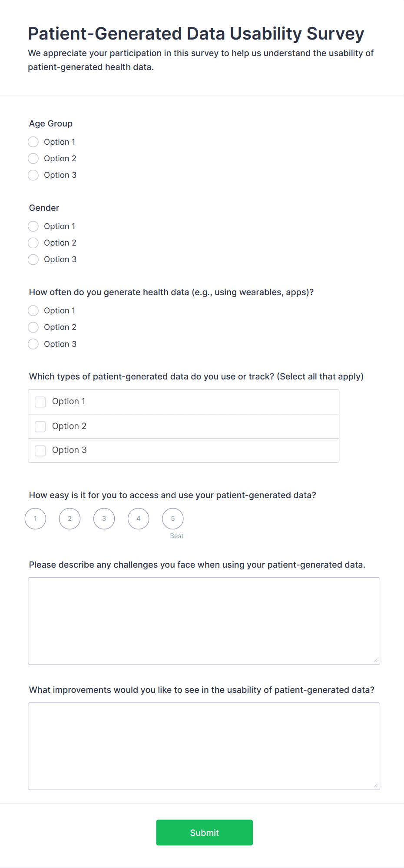
Task: Select Option 2 under Age Group
Action: click(x=33, y=158)
